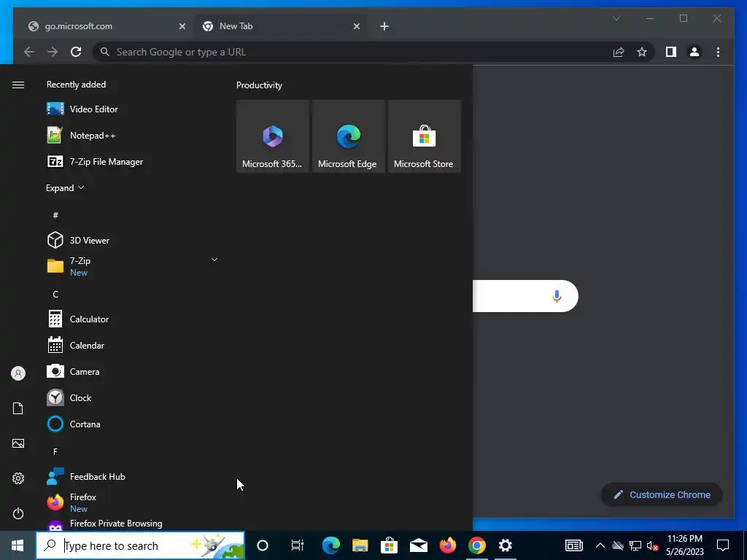Screen dimensions: 747x560
Task: Start voice search with the microphone
Action: pos(557,296)
